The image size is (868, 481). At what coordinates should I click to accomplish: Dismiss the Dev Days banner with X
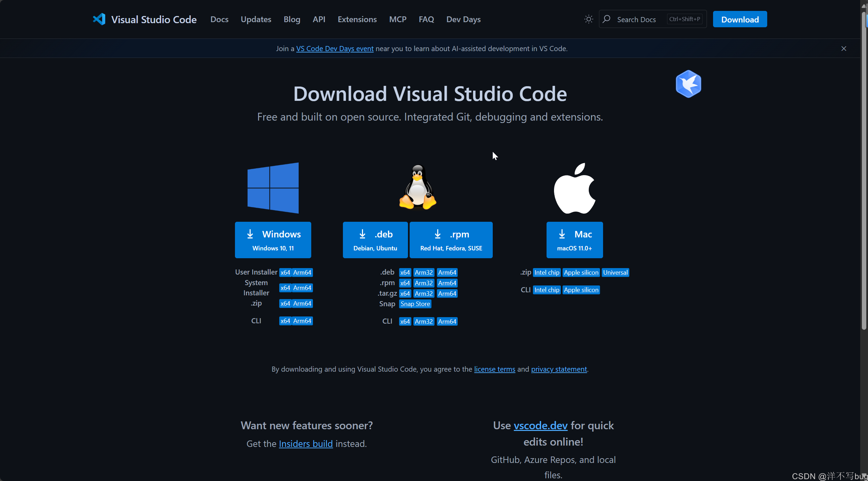(843, 48)
